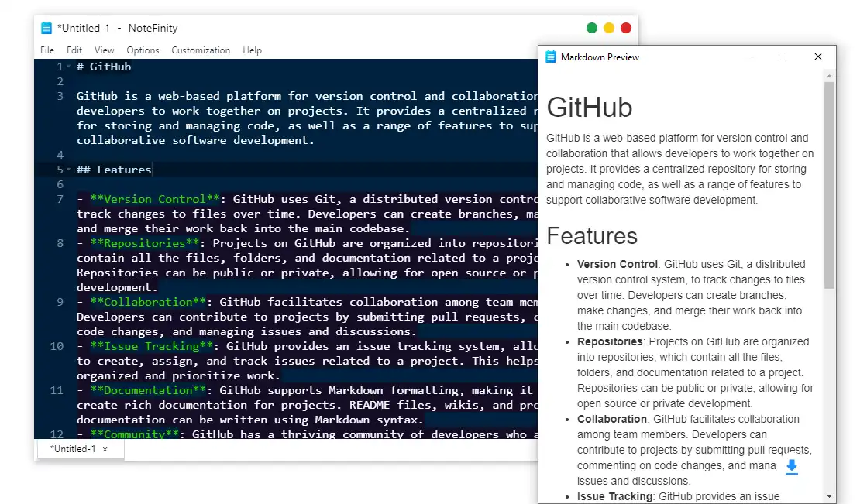Collapse the fold arrow on line 5

coord(68,170)
